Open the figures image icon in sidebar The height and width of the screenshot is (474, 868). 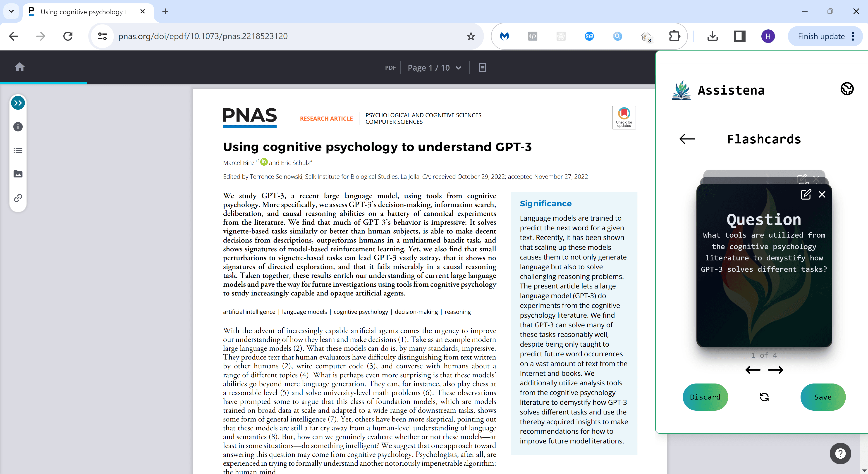(18, 174)
